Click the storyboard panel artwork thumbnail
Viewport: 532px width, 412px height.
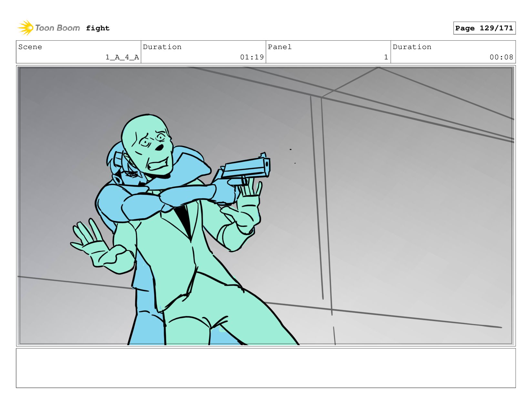266,206
